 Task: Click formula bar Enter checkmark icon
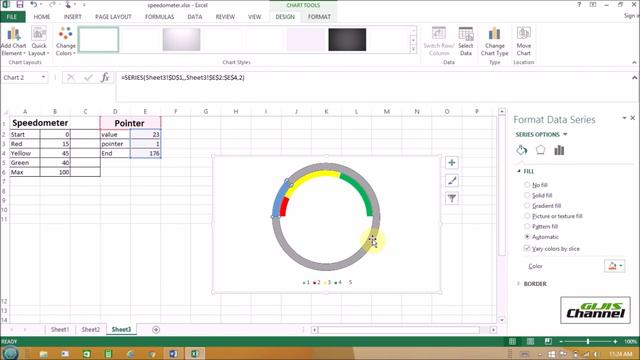pyautogui.click(x=88, y=77)
